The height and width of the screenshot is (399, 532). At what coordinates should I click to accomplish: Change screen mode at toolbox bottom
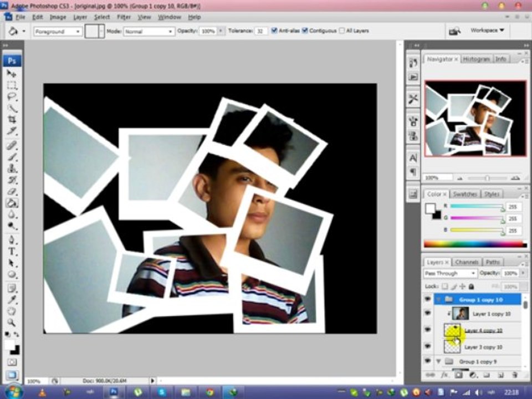12,375
